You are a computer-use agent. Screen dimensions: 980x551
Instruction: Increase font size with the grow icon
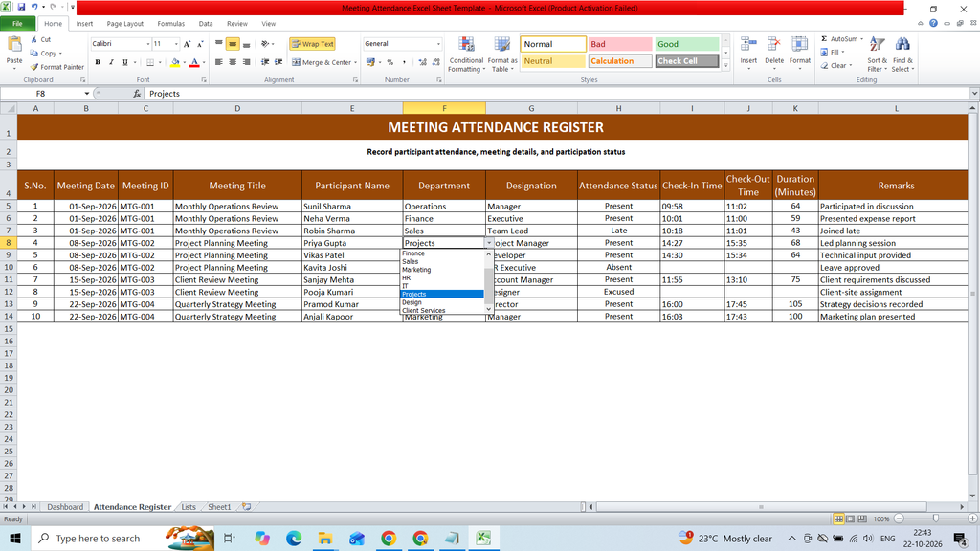[x=187, y=44]
